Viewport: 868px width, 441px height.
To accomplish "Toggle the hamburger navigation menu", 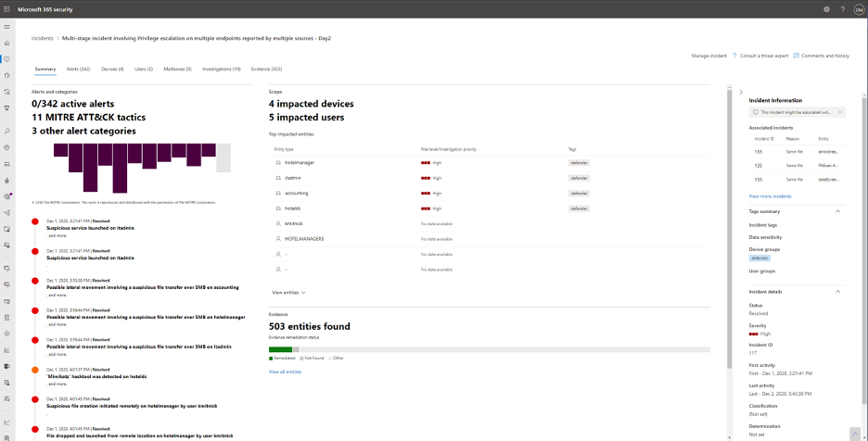I will pos(6,27).
